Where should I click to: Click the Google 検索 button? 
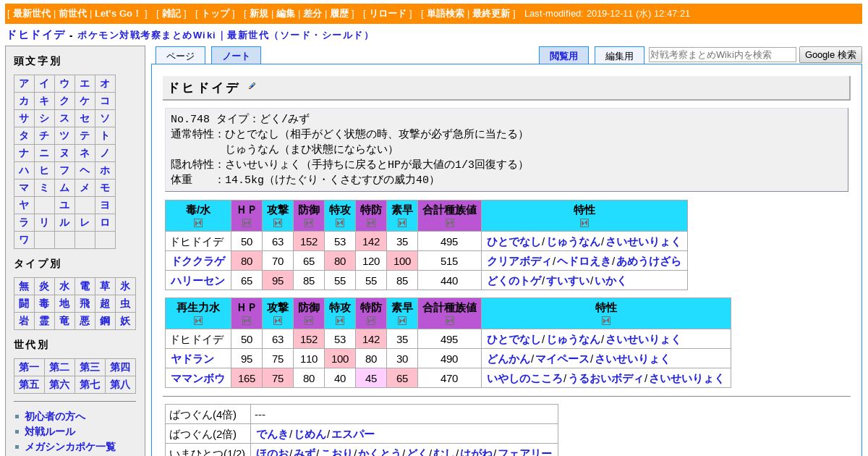(830, 54)
